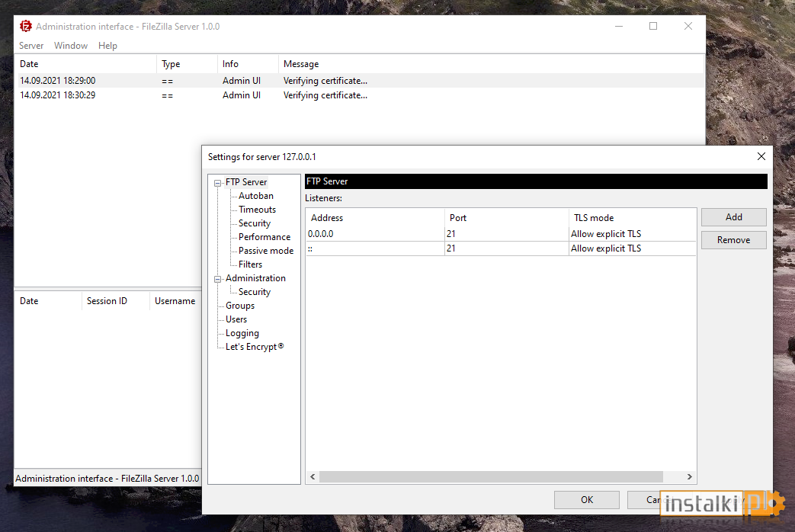Click the Add listener button
This screenshot has height=532, width=795.
(x=733, y=217)
